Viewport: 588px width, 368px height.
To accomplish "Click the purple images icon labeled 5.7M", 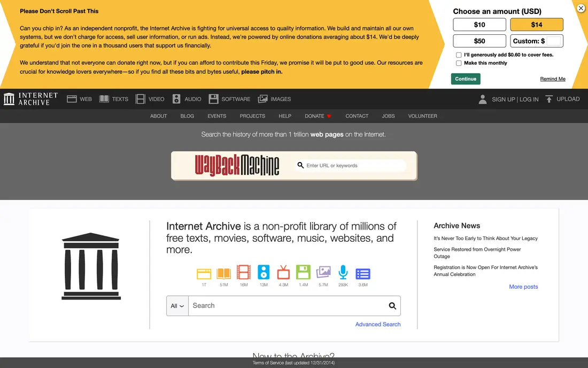I will tap(323, 272).
